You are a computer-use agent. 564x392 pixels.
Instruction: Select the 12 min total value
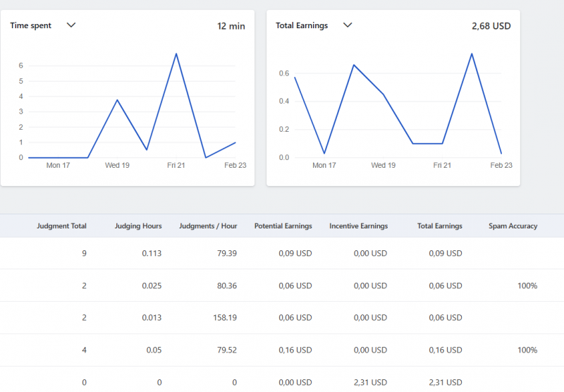[x=231, y=26]
